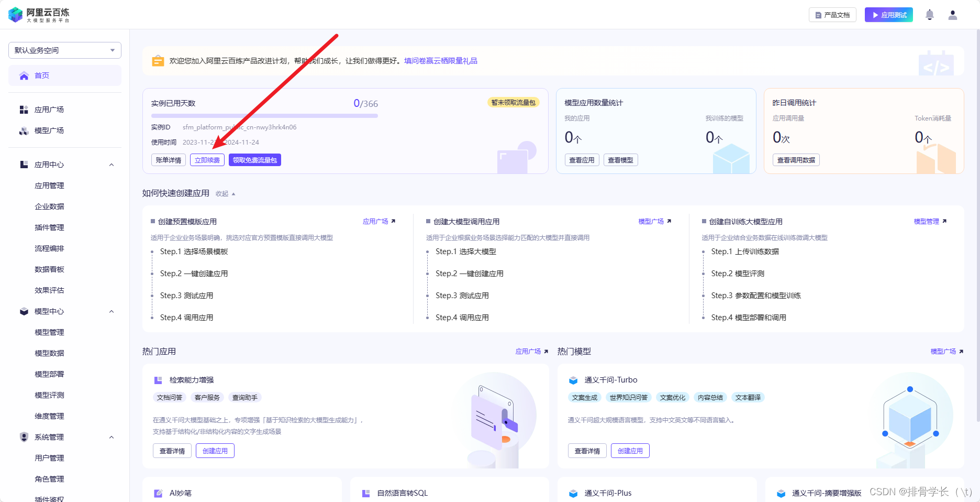Open 模型广场 link beside 热门模型
Viewport: 980px width, 502px height.
[x=947, y=352]
